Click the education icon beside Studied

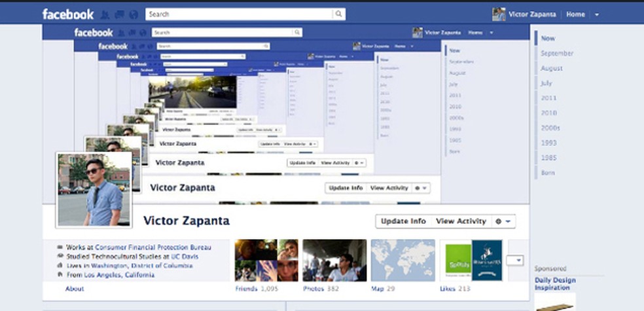[x=60, y=257]
